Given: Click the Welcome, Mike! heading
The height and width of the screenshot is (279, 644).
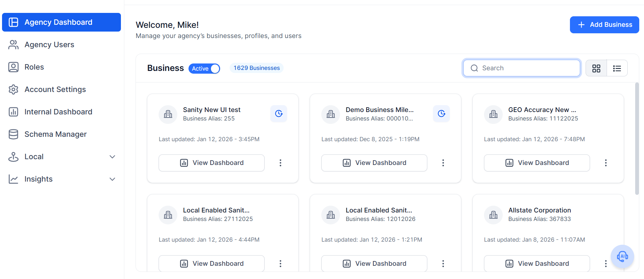Looking at the screenshot, I should click(167, 25).
